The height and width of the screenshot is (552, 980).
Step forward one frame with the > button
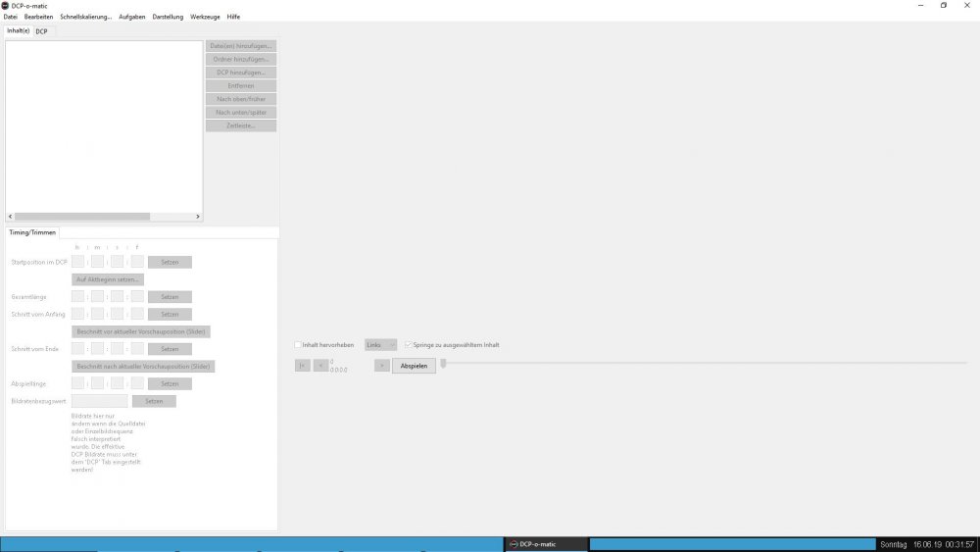click(x=382, y=366)
